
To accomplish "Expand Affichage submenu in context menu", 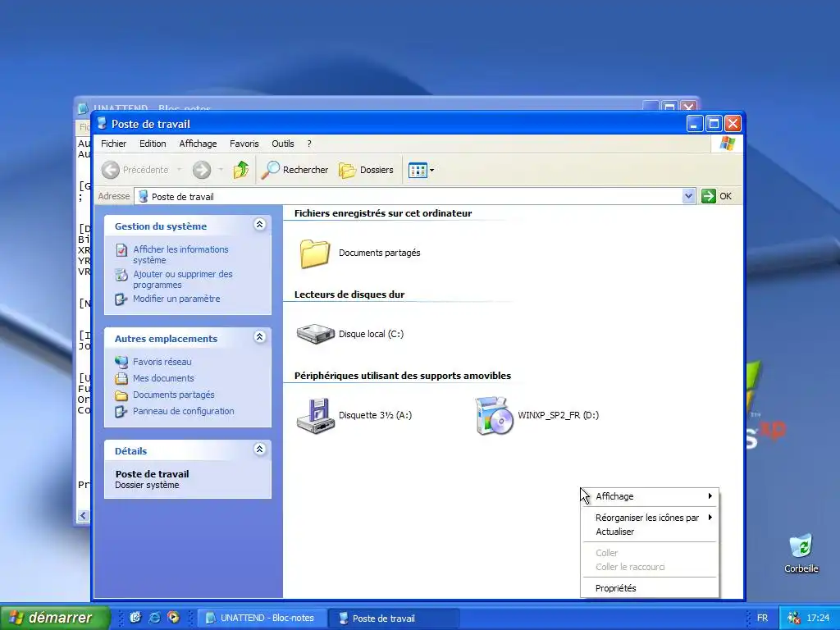I will coord(650,496).
